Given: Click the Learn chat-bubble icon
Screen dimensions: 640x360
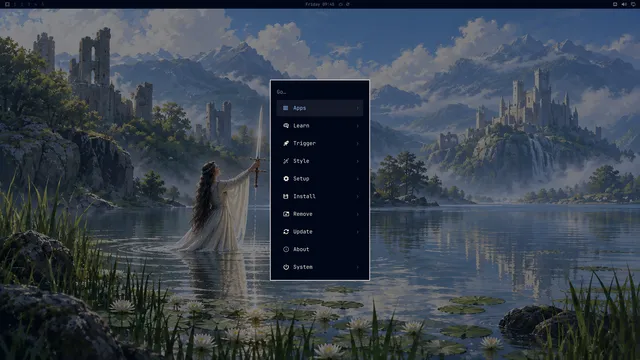Looking at the screenshot, I should pos(286,126).
